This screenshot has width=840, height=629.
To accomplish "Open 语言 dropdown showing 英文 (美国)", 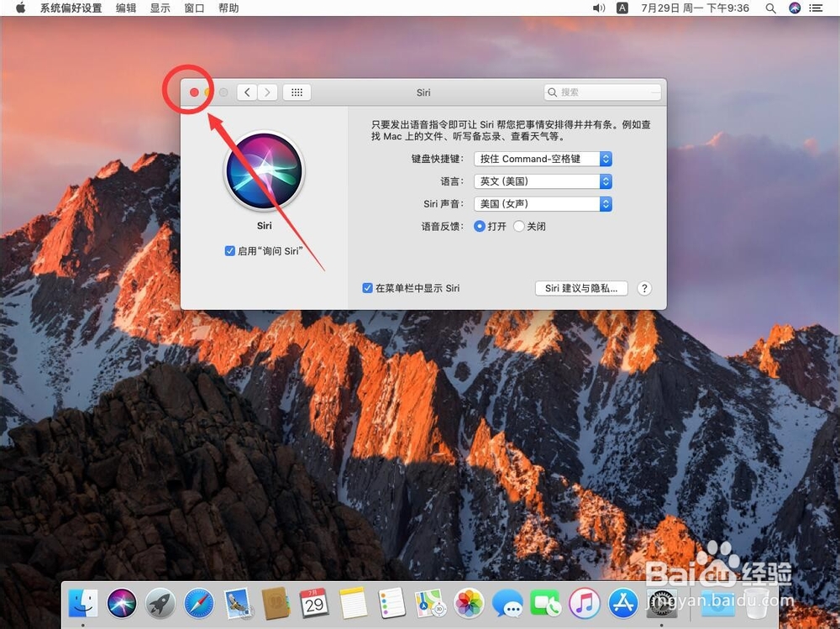I will (x=543, y=181).
